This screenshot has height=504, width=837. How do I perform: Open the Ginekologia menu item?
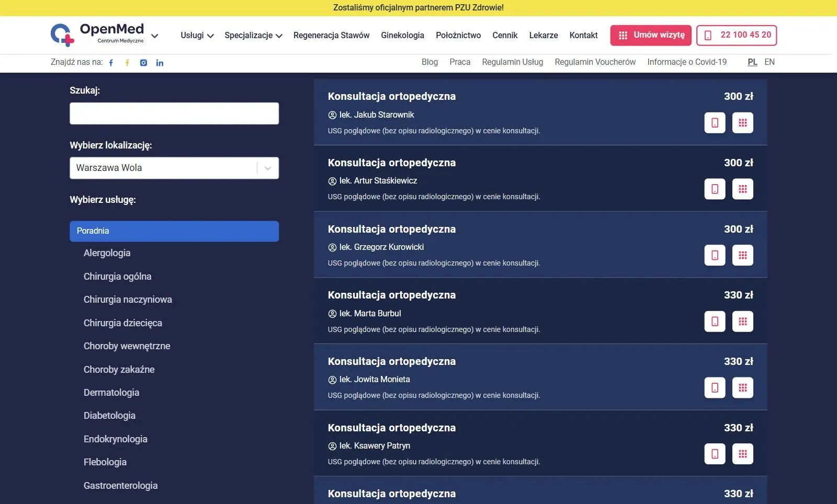[402, 36]
